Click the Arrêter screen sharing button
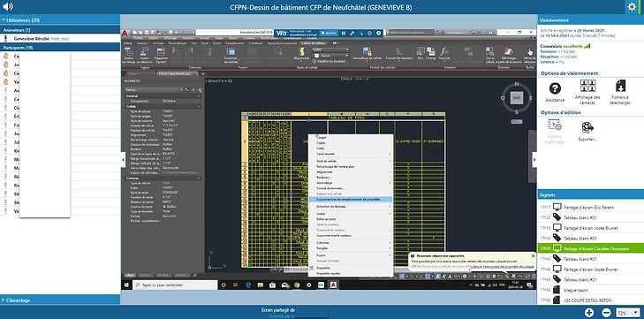 329,33
